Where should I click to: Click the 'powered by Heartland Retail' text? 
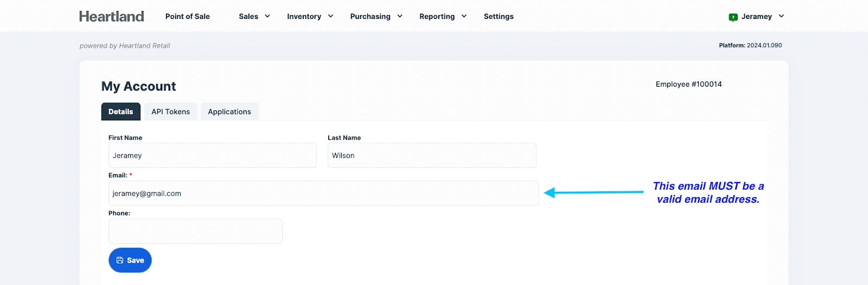coord(125,46)
